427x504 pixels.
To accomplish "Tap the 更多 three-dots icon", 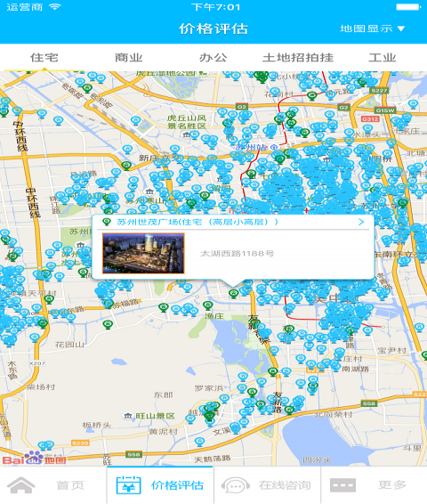I will pos(342,485).
